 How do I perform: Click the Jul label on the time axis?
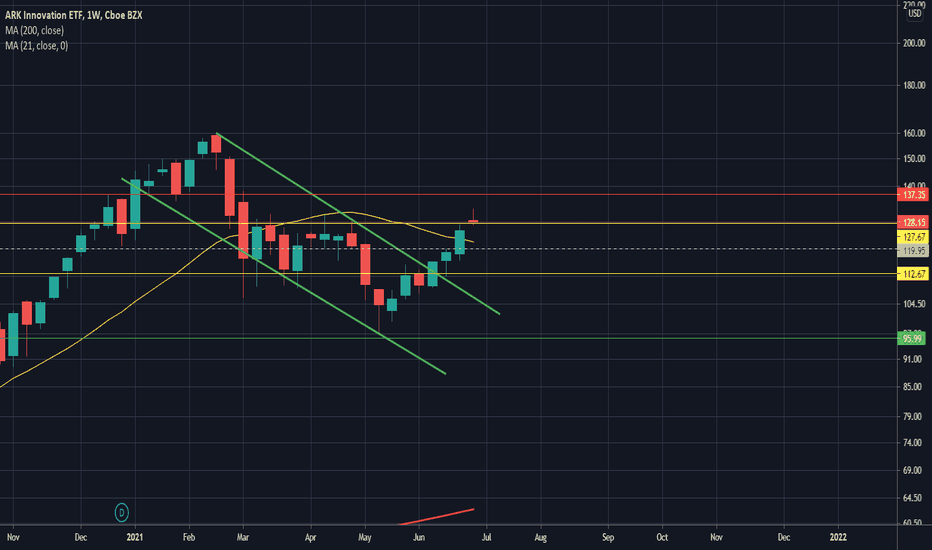[487, 538]
